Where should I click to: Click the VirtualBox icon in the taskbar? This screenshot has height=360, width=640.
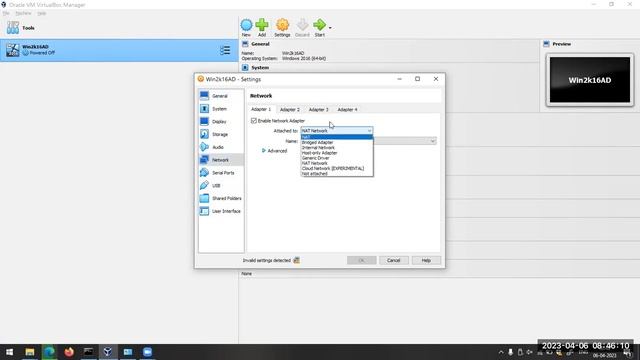[x=108, y=352]
